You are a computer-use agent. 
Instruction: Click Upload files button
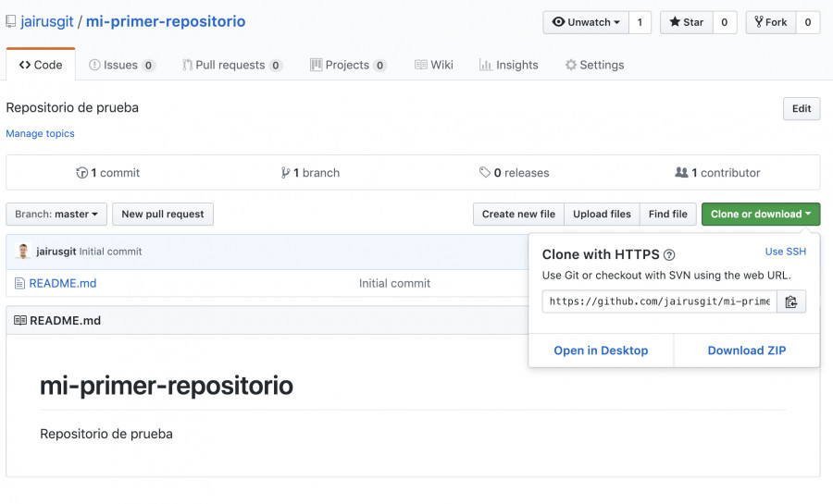[602, 214]
